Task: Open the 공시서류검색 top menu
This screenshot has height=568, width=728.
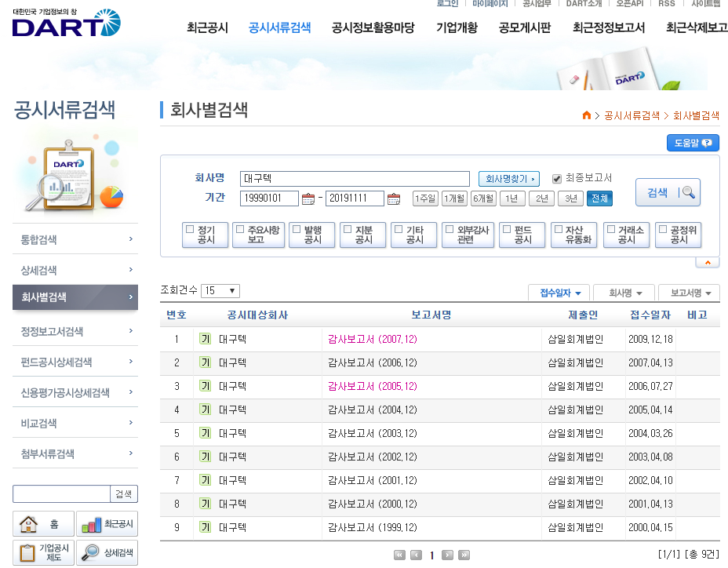Action: pyautogui.click(x=279, y=28)
